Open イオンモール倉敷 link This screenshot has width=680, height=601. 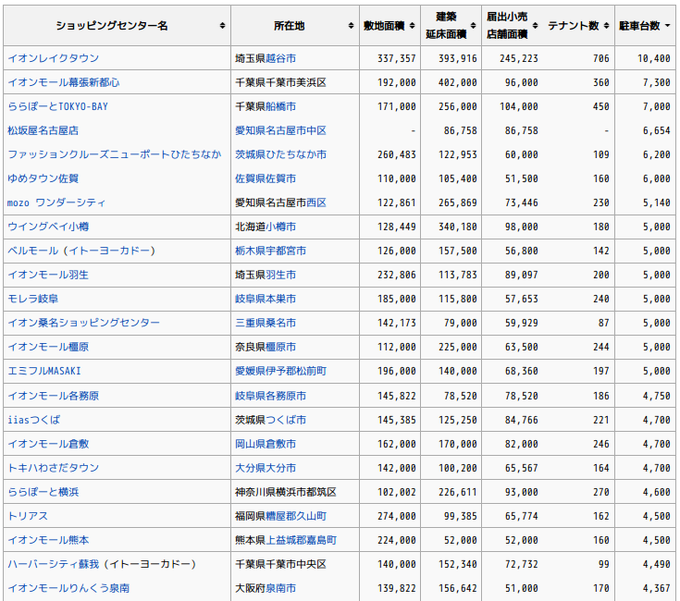[x=48, y=444]
